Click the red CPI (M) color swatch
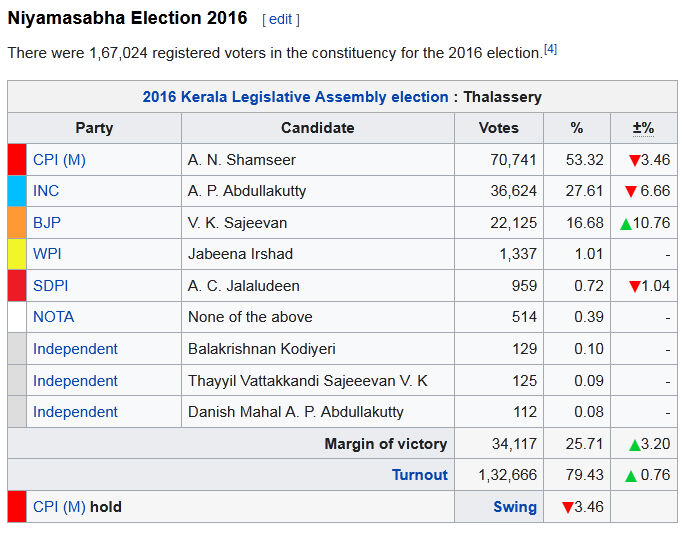Screen dimensions: 687x548 [17, 160]
